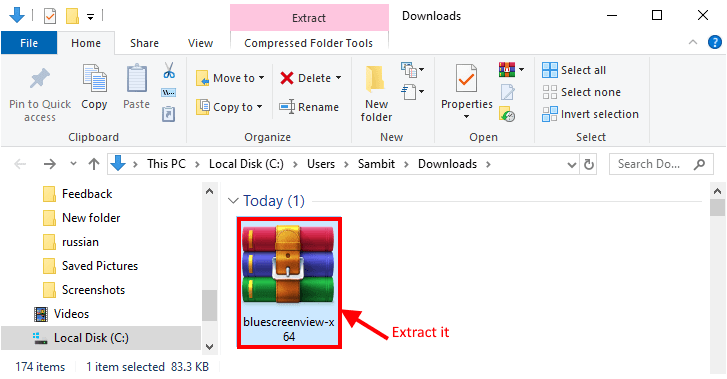Open the Delete dropdown arrow
Image resolution: width=727 pixels, height=379 pixels.
click(x=338, y=78)
